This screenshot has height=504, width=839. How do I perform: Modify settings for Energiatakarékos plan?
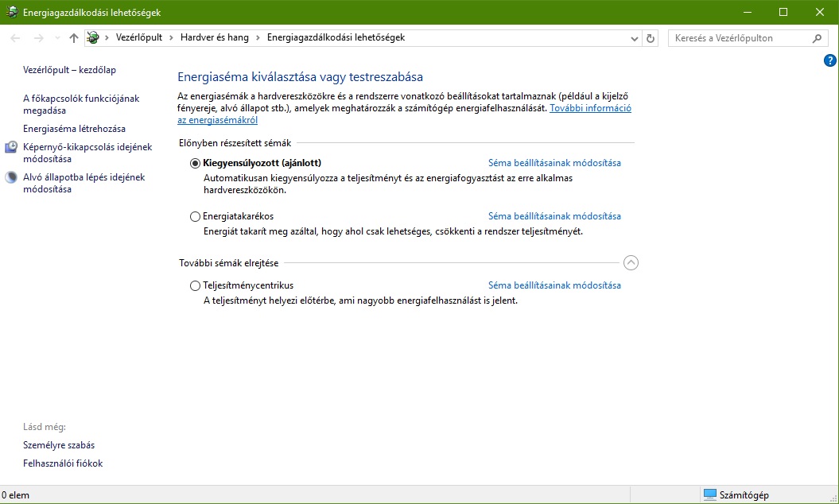pos(554,216)
